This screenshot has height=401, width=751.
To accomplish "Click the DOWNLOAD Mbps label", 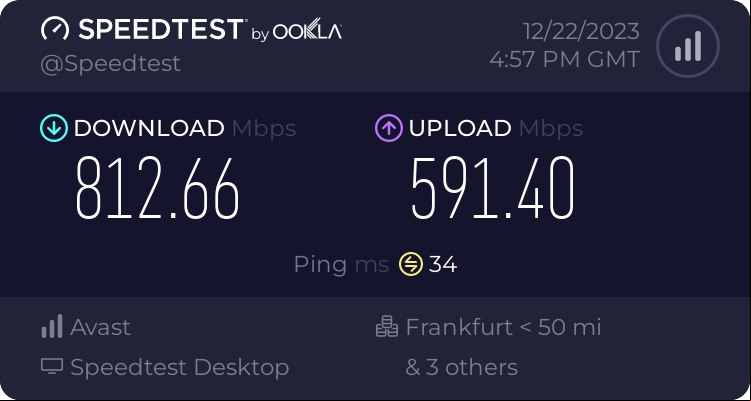I will [x=185, y=128].
